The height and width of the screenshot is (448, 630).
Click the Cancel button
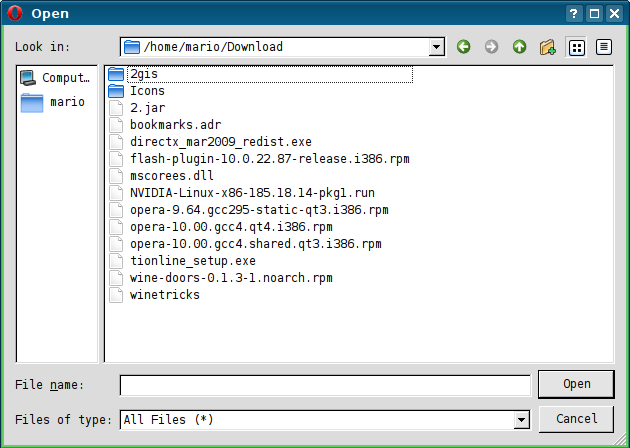pos(576,419)
